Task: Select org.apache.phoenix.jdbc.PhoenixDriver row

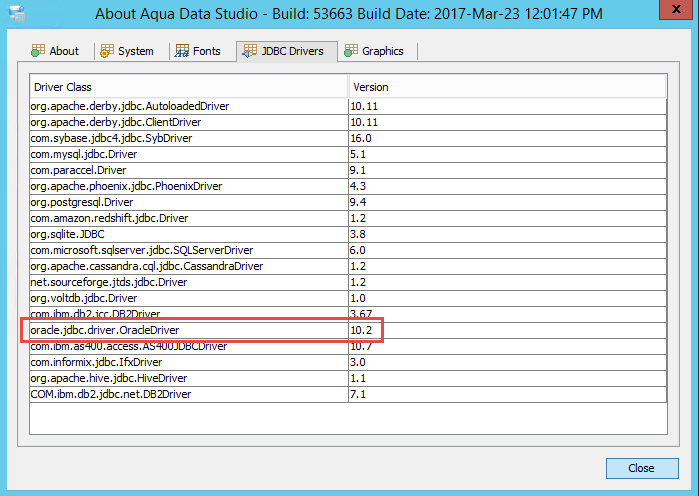Action: coord(348,186)
